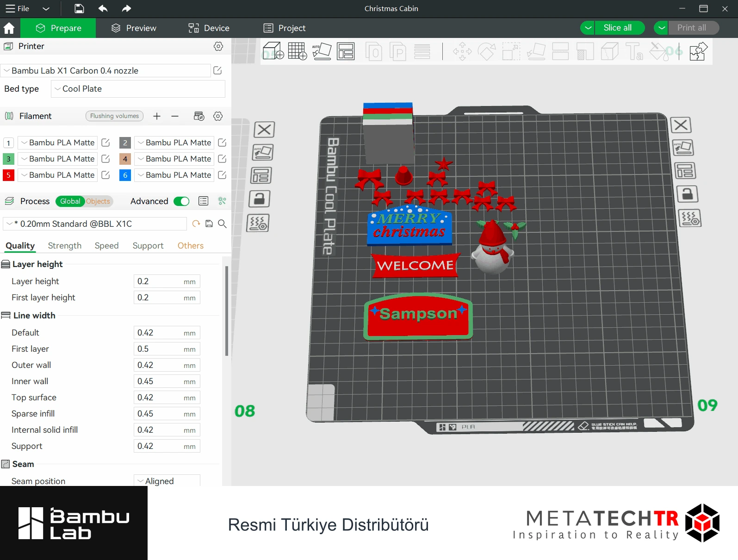The image size is (738, 560).
Task: Open the Strength settings tab
Action: tap(65, 246)
